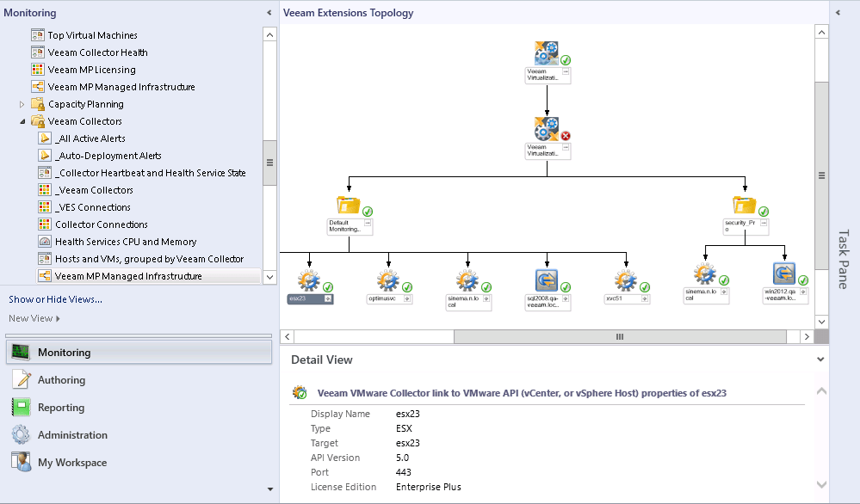860x504 pixels.
Task: Open the Default Monitoring folder node
Action: (347, 205)
